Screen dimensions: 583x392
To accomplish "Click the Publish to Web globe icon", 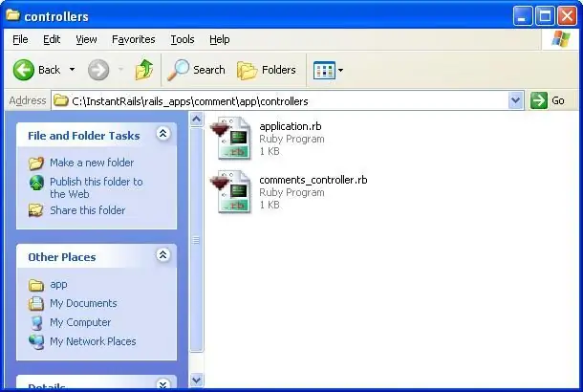I will click(36, 183).
